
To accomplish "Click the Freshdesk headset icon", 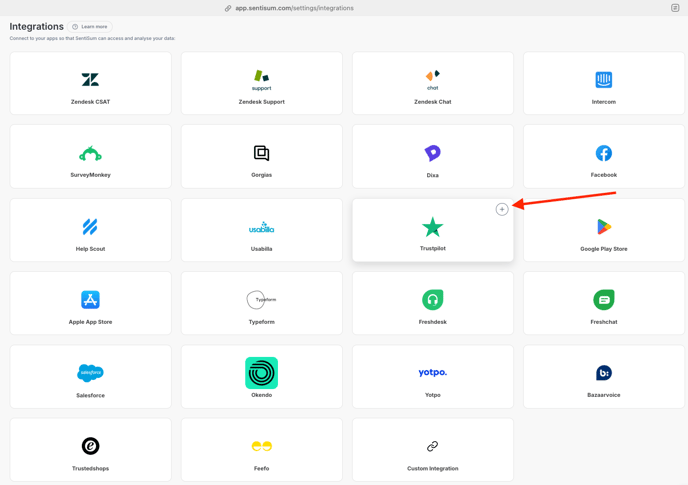I will (433, 300).
